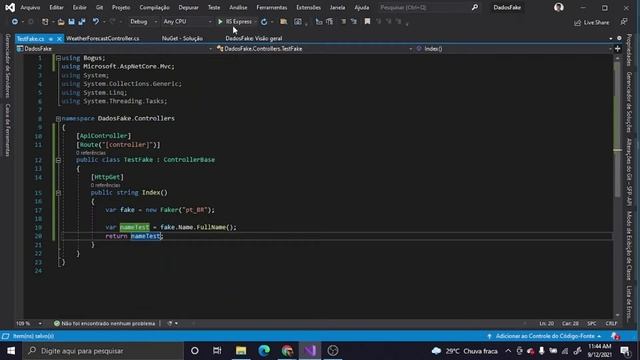Click the Save All icon
The height and width of the screenshot is (360, 640).
[x=82, y=22]
